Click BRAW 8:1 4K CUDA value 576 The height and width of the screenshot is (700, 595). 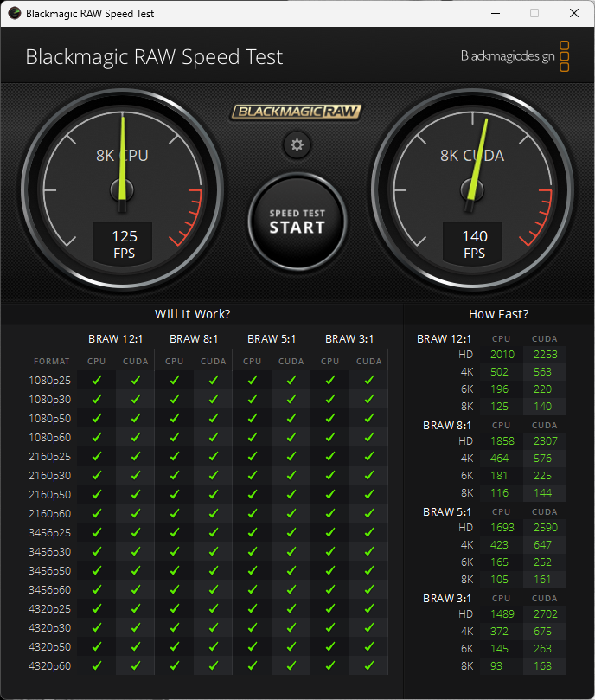tap(542, 459)
